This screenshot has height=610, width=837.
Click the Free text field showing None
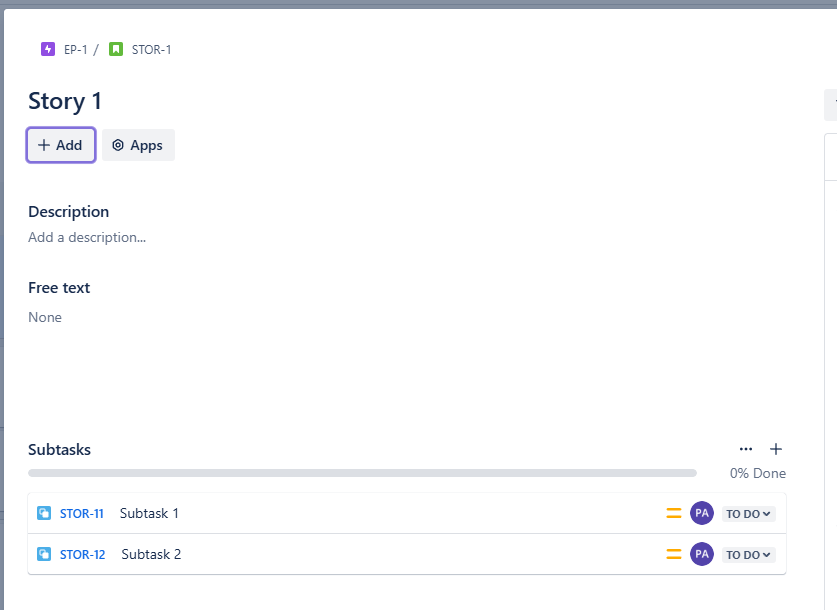click(x=45, y=317)
